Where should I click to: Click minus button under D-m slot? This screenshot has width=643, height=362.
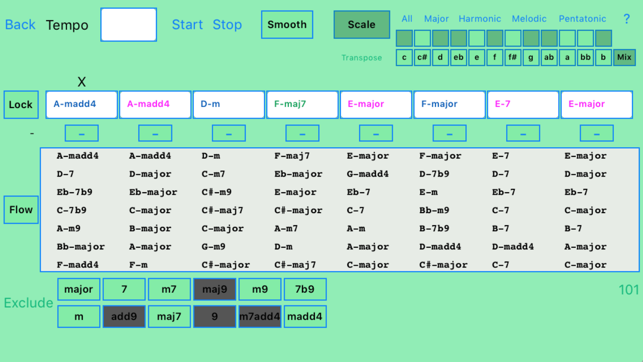pyautogui.click(x=229, y=133)
